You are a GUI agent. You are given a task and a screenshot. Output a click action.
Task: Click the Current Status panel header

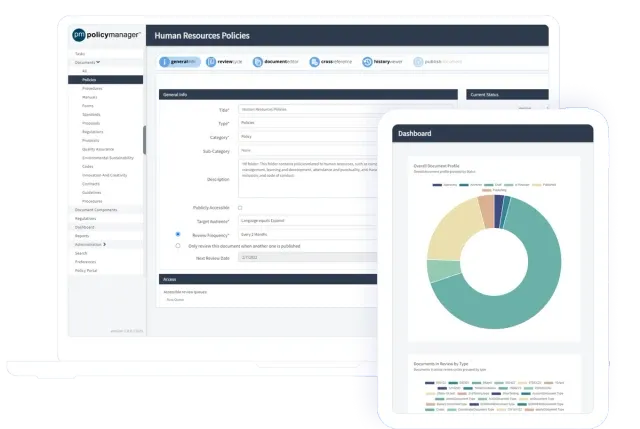pyautogui.click(x=507, y=95)
